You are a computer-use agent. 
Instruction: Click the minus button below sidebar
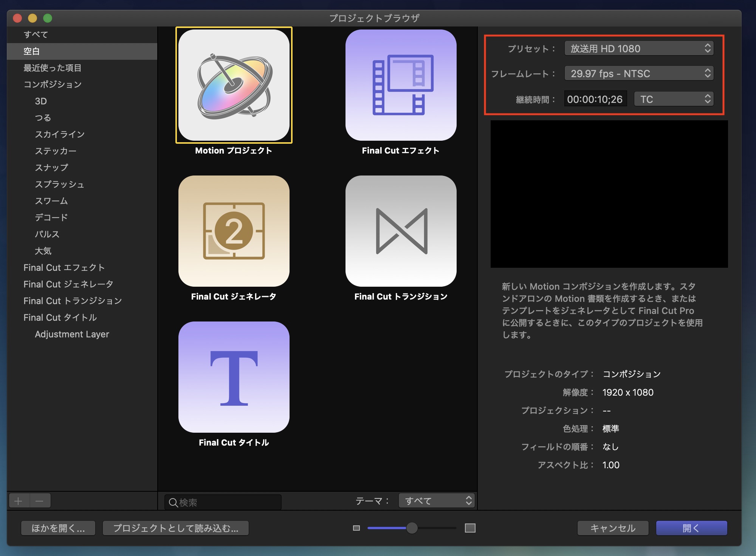[40, 501]
